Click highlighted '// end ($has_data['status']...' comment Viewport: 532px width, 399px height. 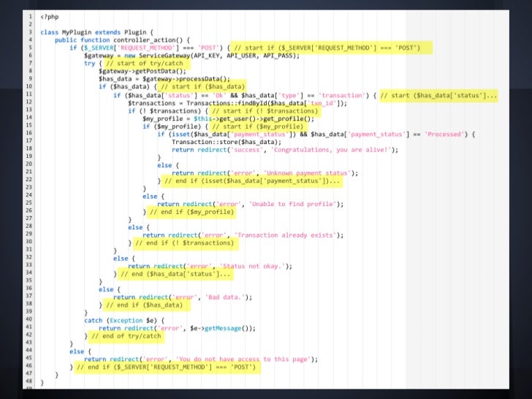(x=175, y=274)
